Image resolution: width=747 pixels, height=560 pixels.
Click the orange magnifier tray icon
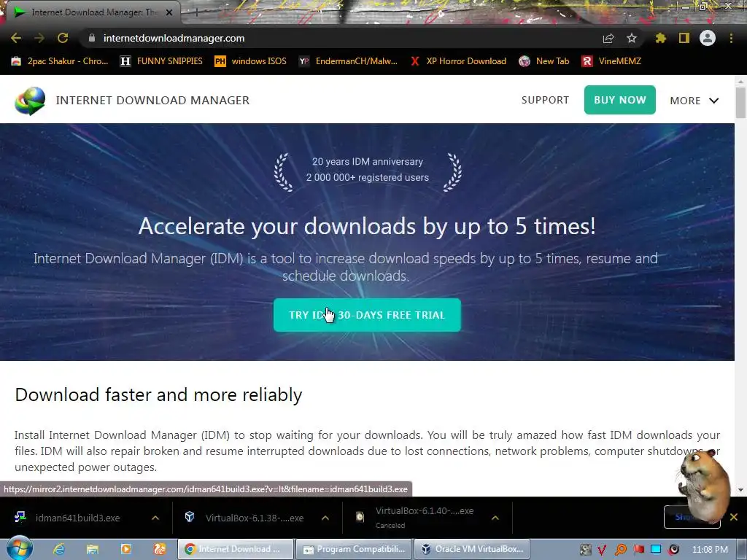(620, 550)
